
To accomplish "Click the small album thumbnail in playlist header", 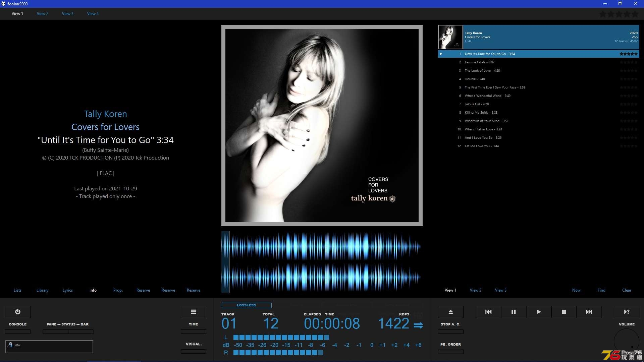I will 450,37.
